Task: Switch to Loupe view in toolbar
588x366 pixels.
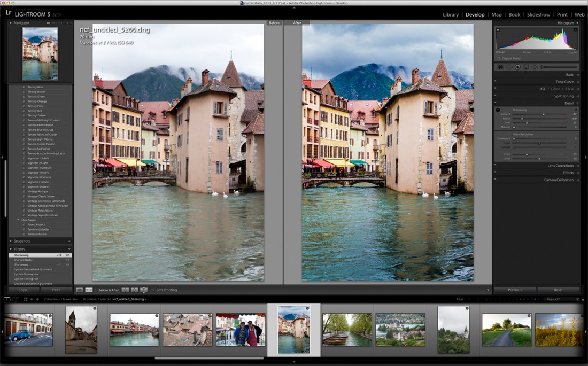Action: coord(79,290)
